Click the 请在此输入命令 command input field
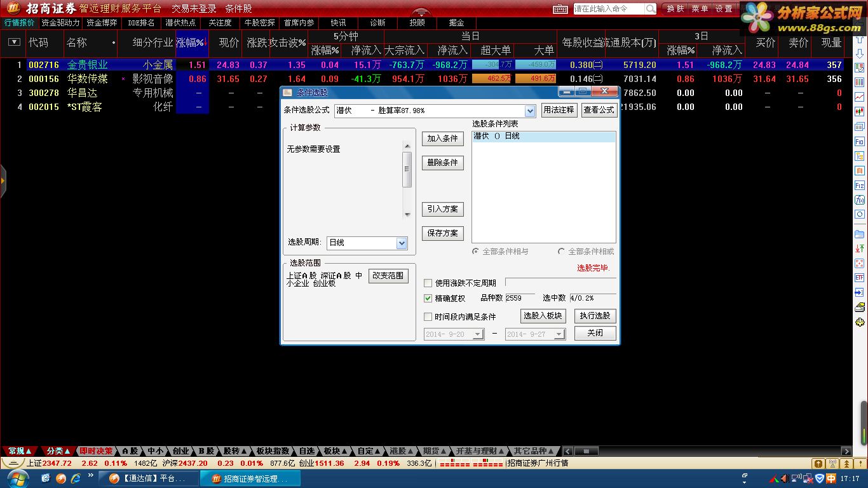The image size is (868, 488). 609,9
